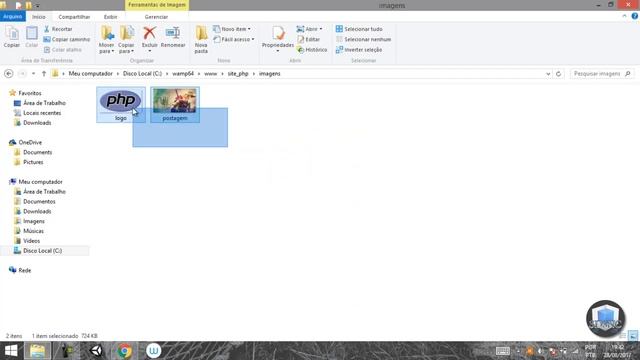Choose Copiar caminho in ribbon
The width and height of the screenshot is (640, 360).
pyautogui.click(x=67, y=39)
